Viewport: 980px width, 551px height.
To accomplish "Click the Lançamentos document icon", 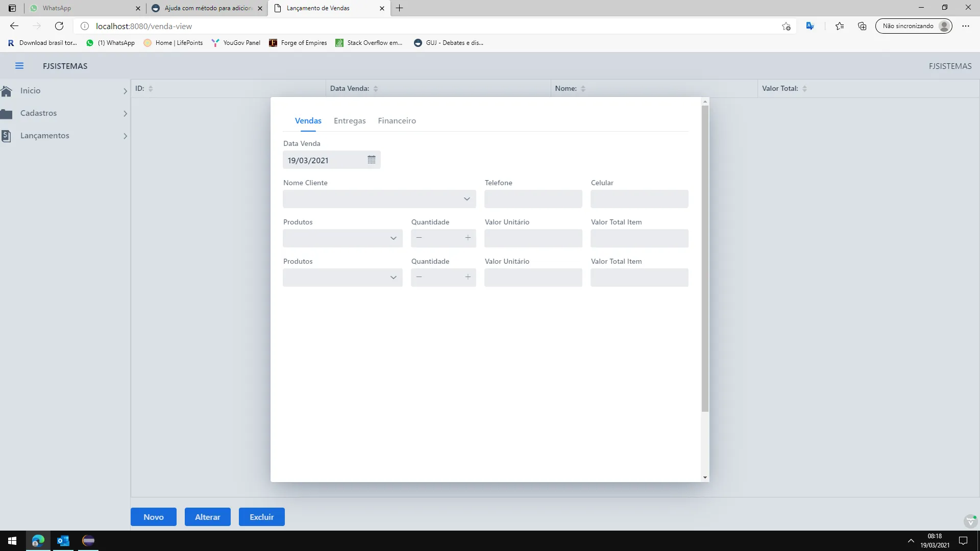I will (x=7, y=136).
